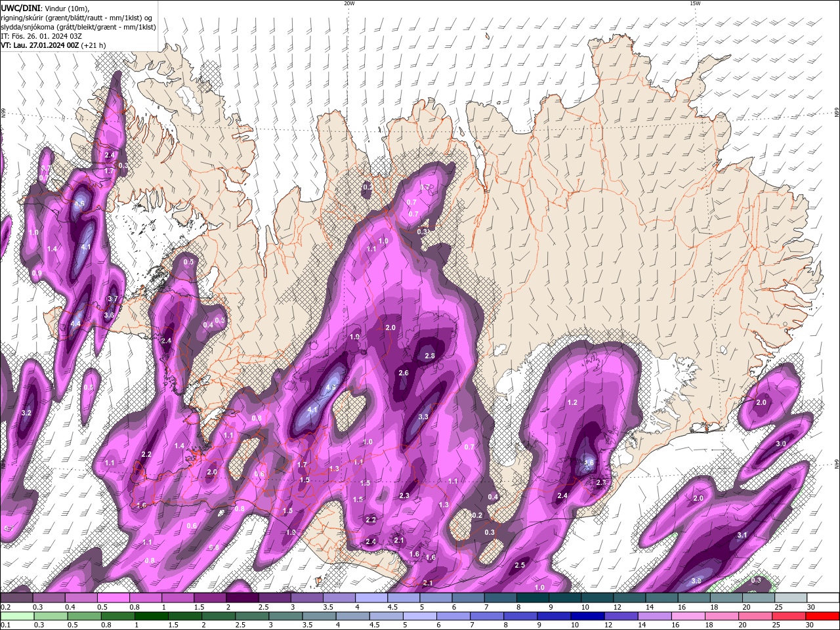840x630 pixels.
Task: Pick the light pink swatch at 16, lower scale
Action: point(688,616)
